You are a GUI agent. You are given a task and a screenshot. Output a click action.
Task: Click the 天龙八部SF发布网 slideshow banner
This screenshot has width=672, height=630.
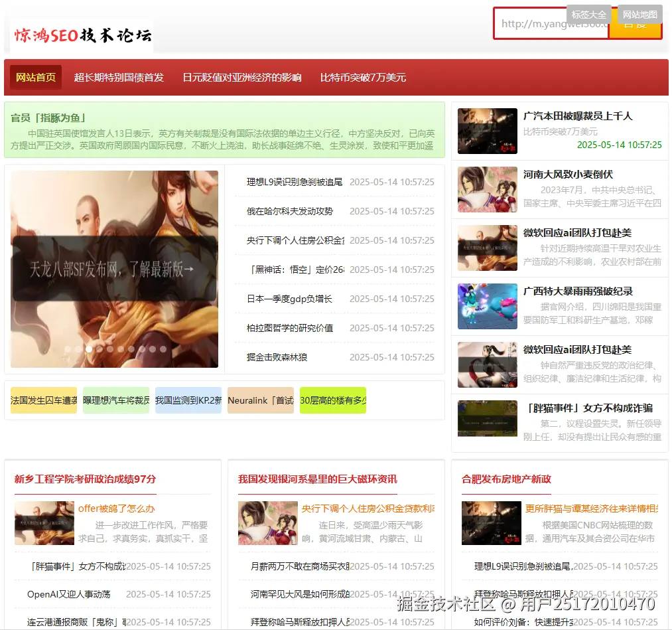coord(114,269)
